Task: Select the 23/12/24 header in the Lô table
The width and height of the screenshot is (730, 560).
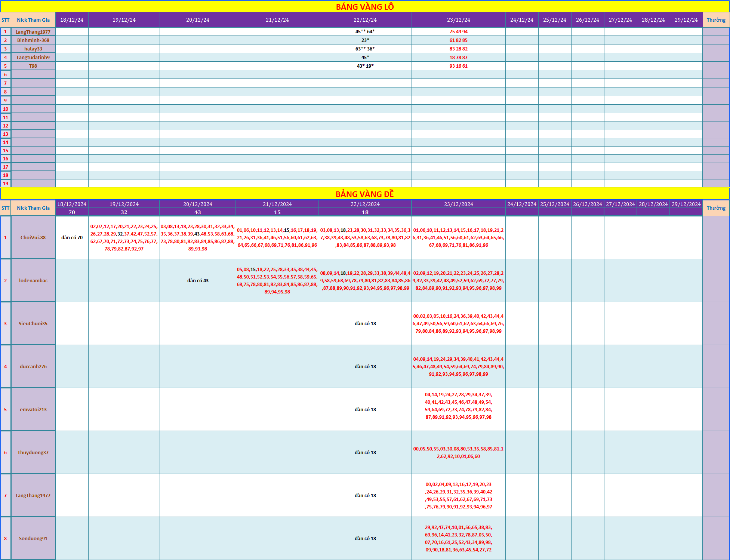Action: click(x=459, y=20)
